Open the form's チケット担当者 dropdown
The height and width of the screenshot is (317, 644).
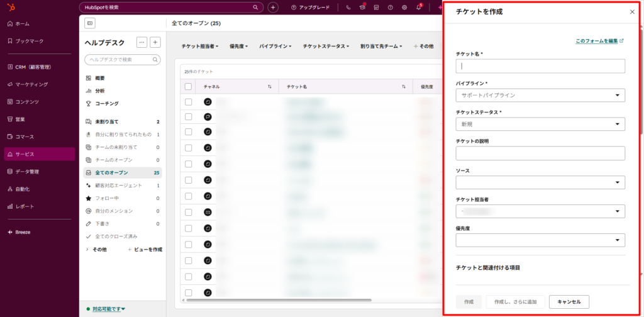point(540,211)
